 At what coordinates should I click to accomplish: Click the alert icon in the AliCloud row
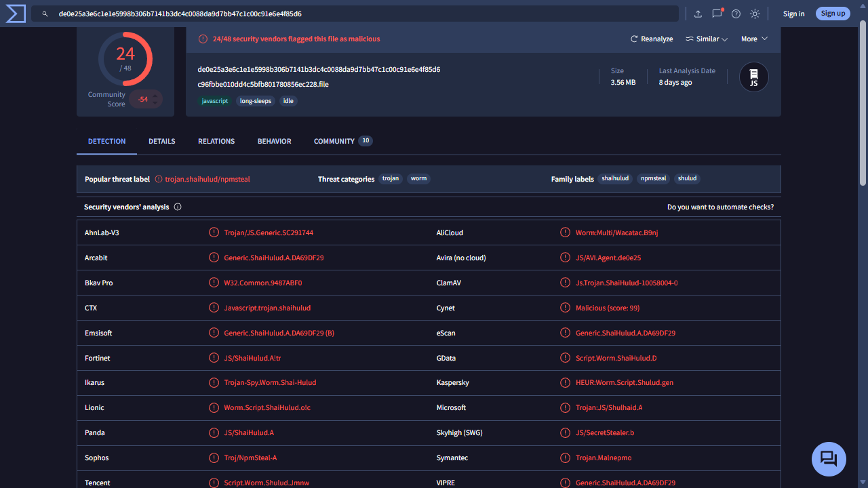click(565, 232)
